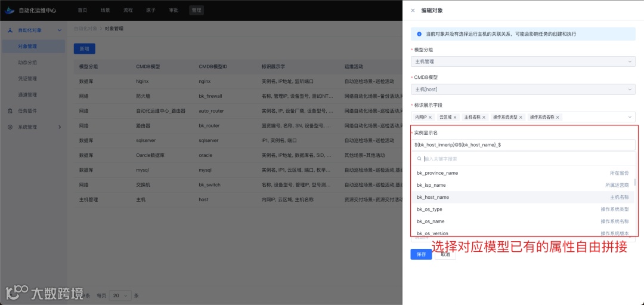
Task: Select bk_province_name attribute
Action: pos(523,173)
